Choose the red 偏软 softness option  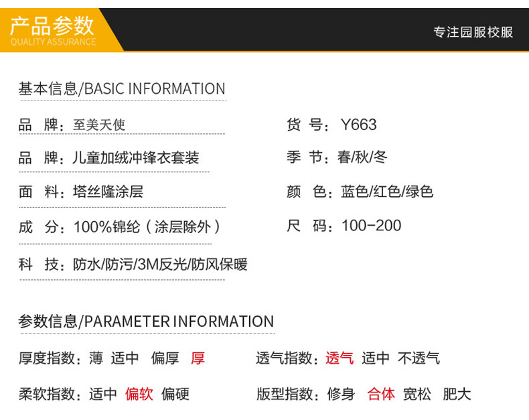(x=139, y=394)
